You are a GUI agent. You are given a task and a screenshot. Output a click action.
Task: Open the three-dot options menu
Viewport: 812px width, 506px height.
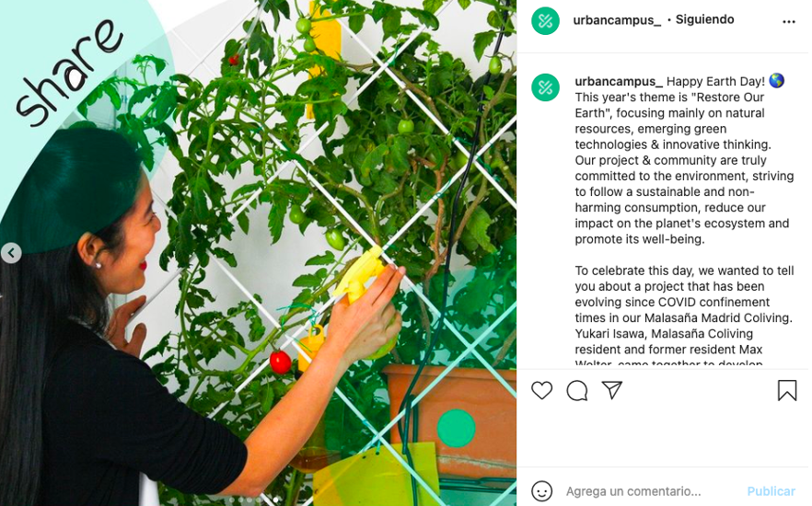click(x=789, y=21)
